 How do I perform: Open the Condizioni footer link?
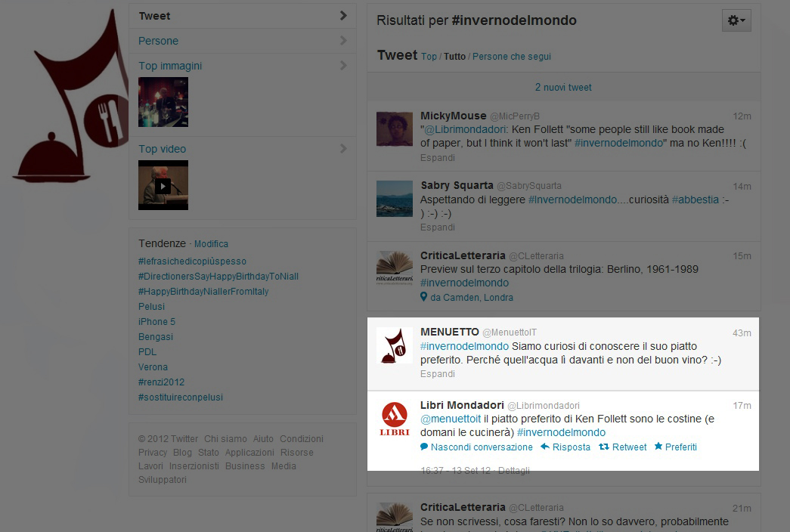(x=302, y=439)
